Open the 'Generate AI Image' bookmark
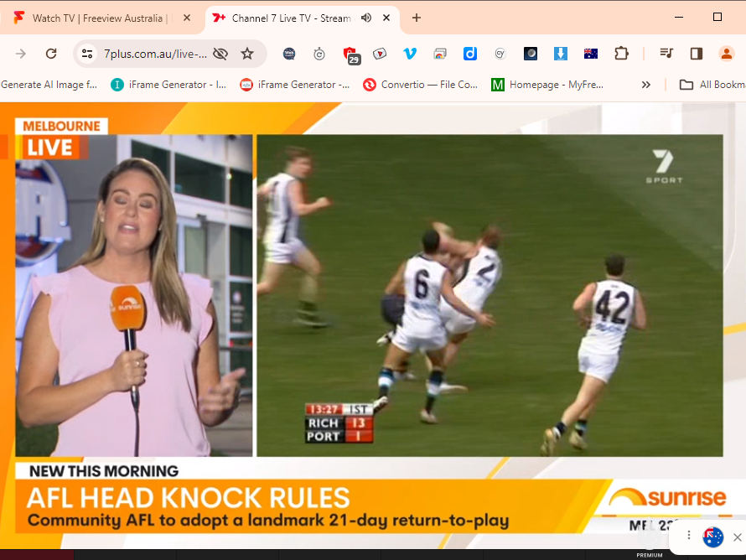The height and width of the screenshot is (560, 746). (x=49, y=85)
